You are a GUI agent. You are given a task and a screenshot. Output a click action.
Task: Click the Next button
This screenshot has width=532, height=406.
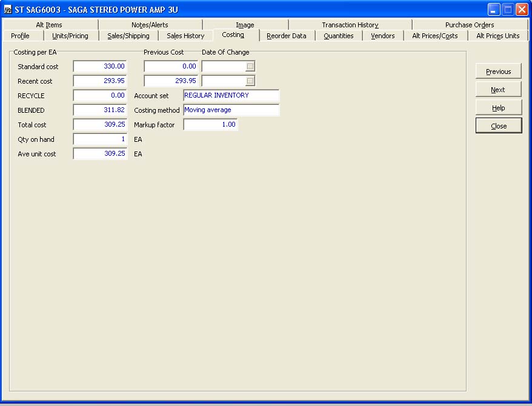(498, 90)
